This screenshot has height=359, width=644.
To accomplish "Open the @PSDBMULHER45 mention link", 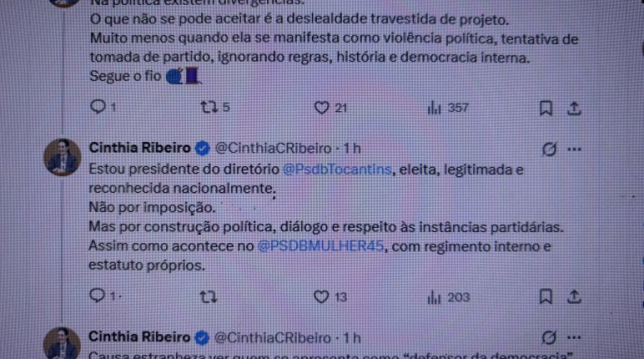I will point(320,246).
